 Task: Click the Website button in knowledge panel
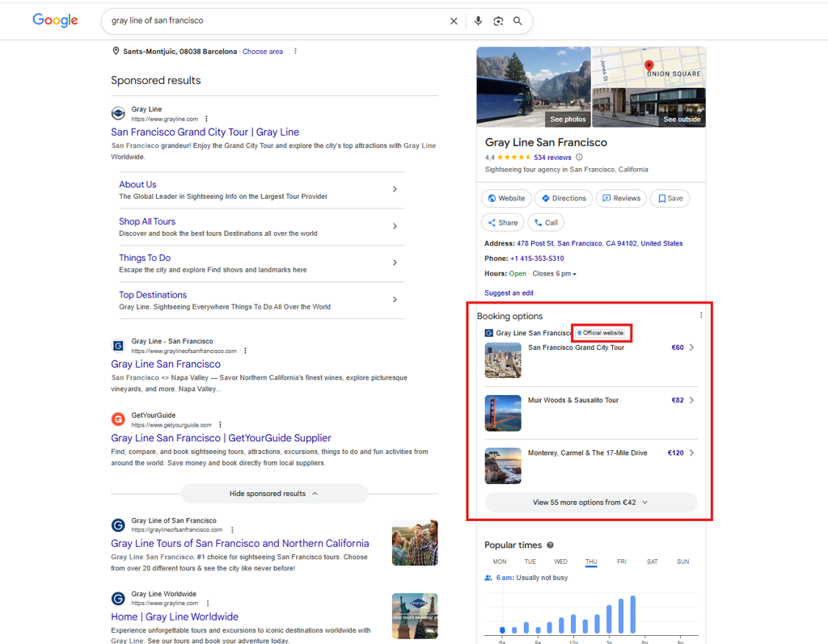tap(507, 199)
